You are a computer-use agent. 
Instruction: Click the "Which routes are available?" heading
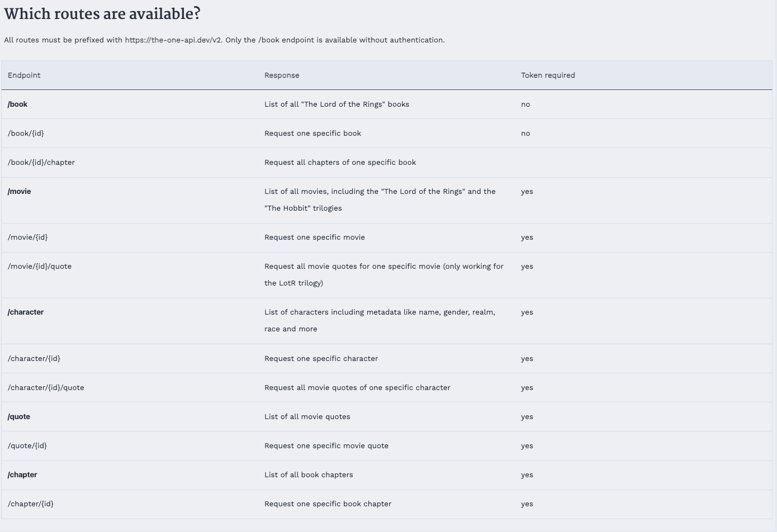pos(102,14)
